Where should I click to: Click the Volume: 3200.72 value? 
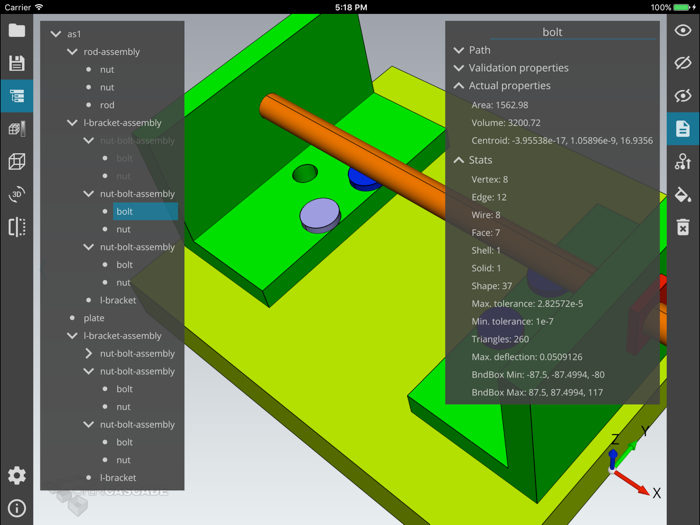click(506, 123)
